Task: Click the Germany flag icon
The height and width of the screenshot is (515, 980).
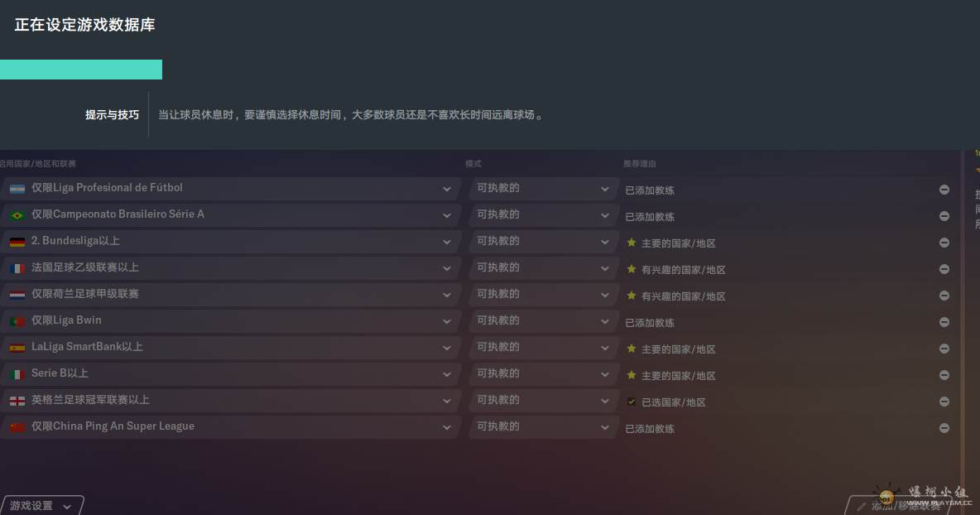Action: tap(17, 242)
